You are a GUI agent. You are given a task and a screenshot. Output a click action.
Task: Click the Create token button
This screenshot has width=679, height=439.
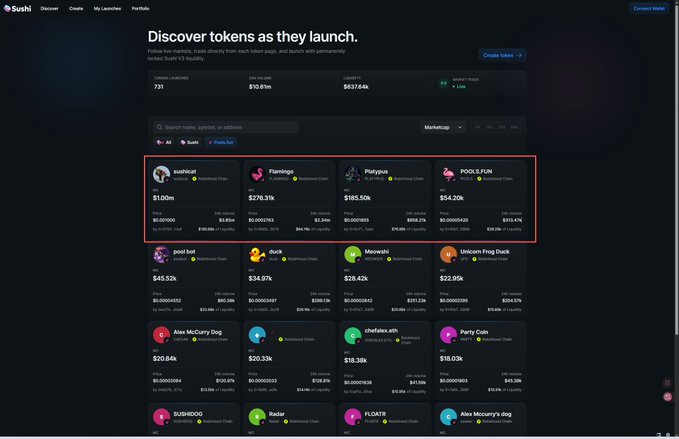tap(502, 55)
